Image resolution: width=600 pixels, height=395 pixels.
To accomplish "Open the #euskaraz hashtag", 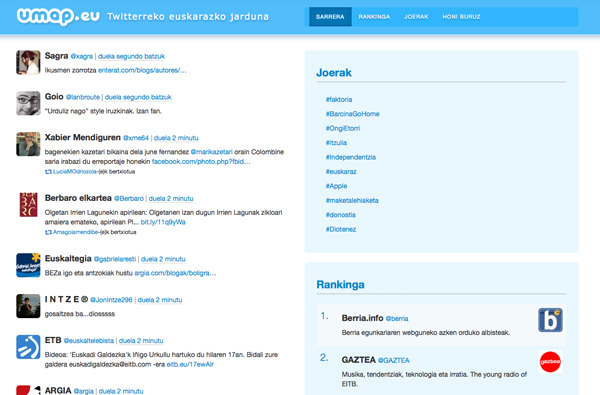I will pos(341,172).
